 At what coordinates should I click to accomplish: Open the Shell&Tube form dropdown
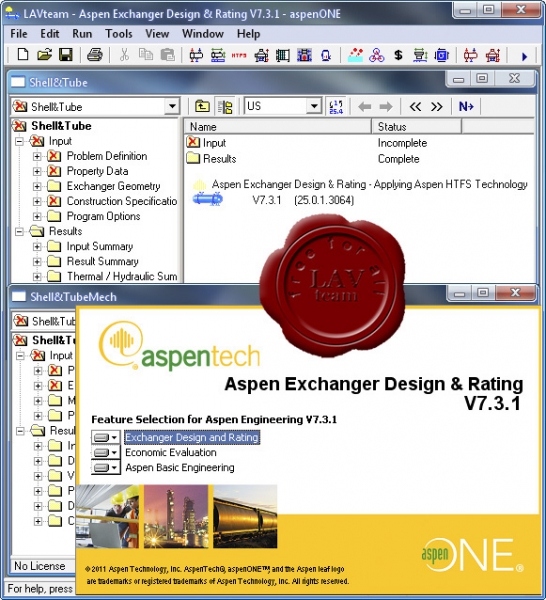point(172,106)
